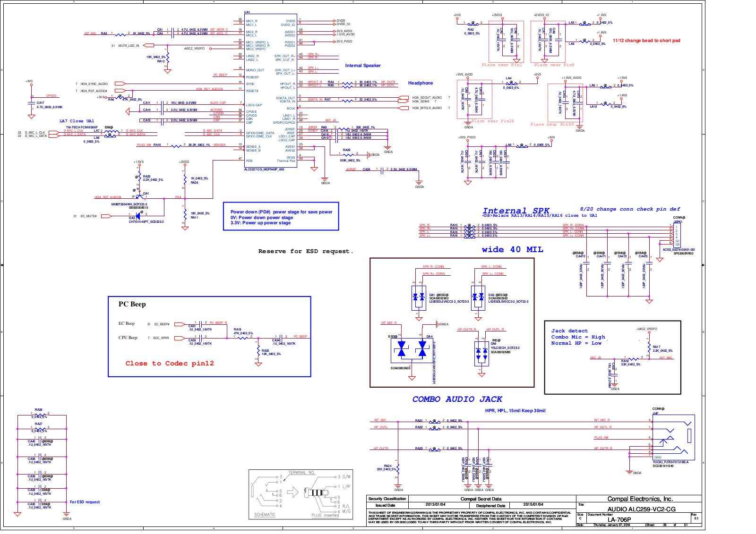Select the 'Close to Codec pin12' note
The image size is (756, 534).
(x=170, y=364)
